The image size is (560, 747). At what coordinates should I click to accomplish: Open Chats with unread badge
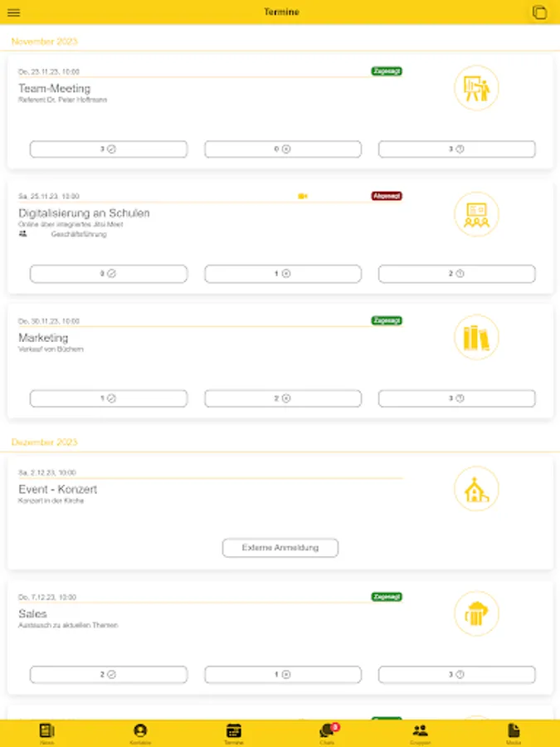327,732
